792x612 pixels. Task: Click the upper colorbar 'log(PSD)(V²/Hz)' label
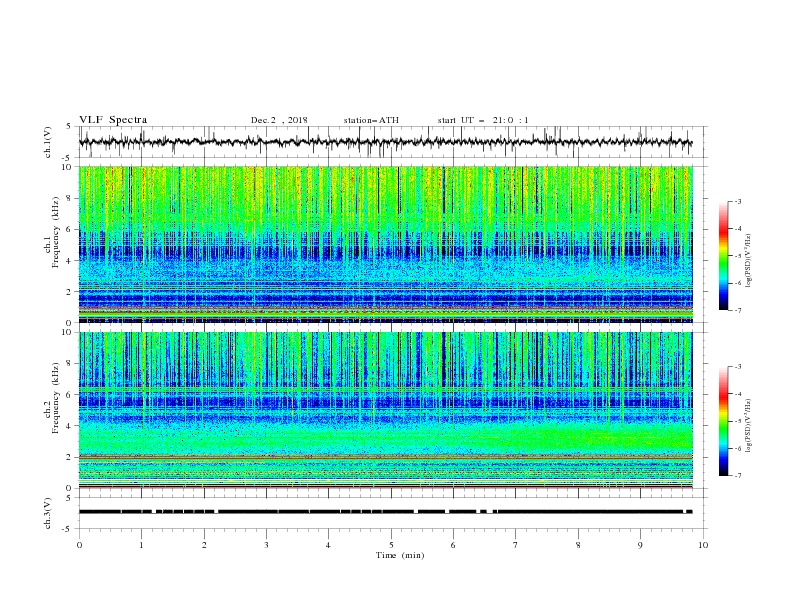[750, 261]
